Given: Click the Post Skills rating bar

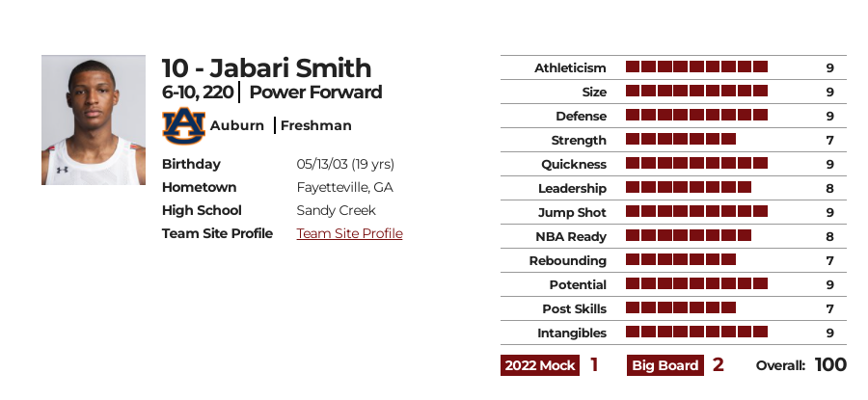Looking at the screenshot, I should click(681, 307).
